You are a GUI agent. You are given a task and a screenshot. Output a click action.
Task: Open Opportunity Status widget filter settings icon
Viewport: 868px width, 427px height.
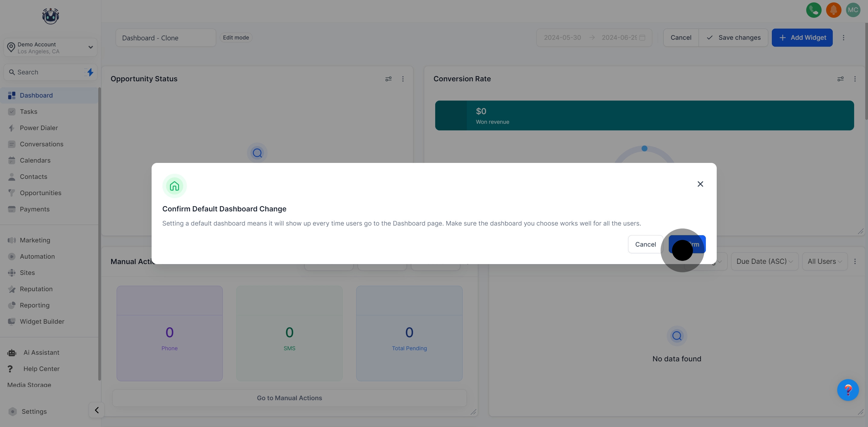point(388,79)
